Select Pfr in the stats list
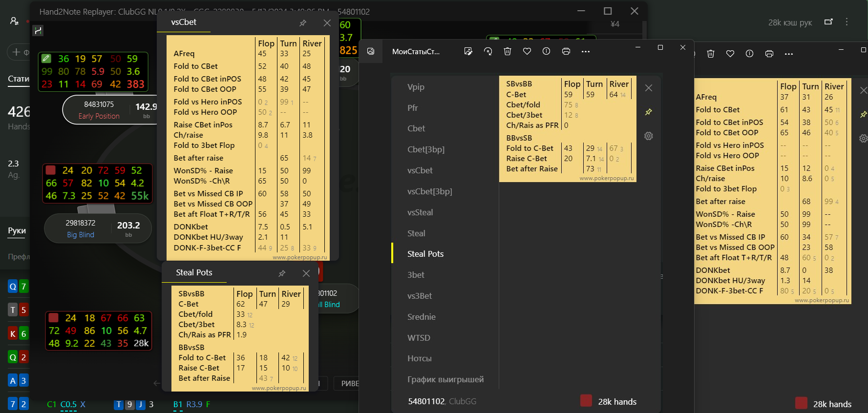Viewport: 868px width, 413px height. 413,108
